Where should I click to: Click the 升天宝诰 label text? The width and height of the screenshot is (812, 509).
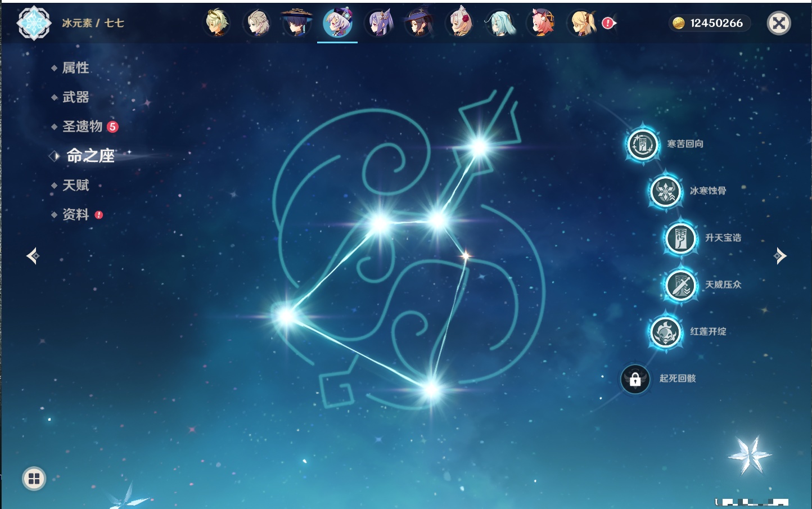(x=723, y=237)
